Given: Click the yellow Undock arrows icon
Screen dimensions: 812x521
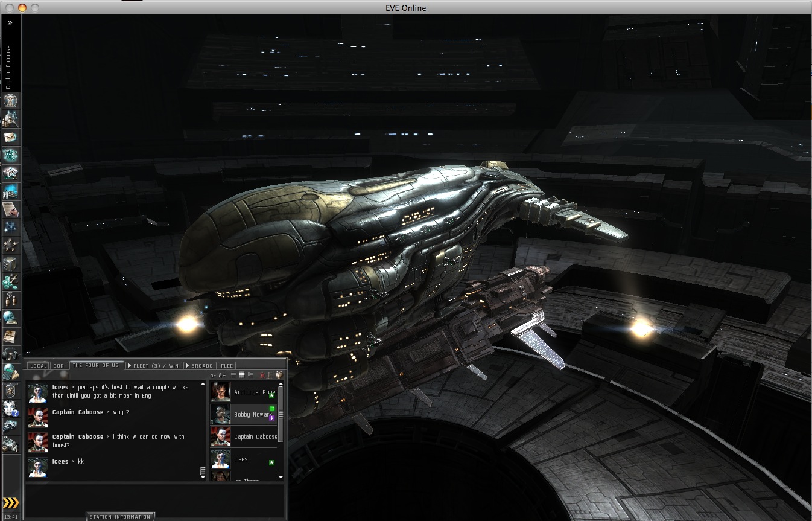Looking at the screenshot, I should tap(11, 502).
